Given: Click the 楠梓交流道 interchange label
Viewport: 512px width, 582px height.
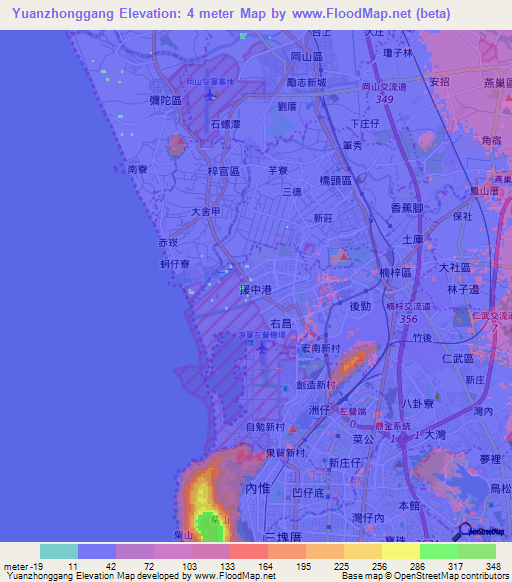Looking at the screenshot, I should [x=408, y=306].
